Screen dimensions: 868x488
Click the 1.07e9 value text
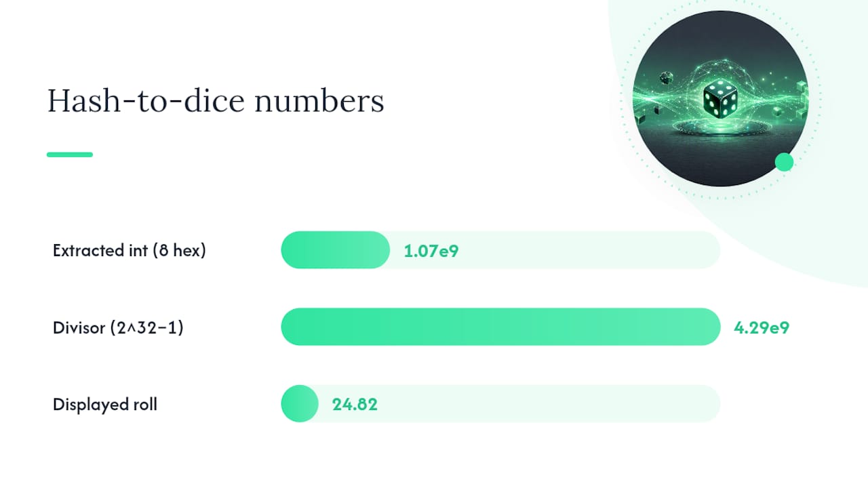click(431, 251)
